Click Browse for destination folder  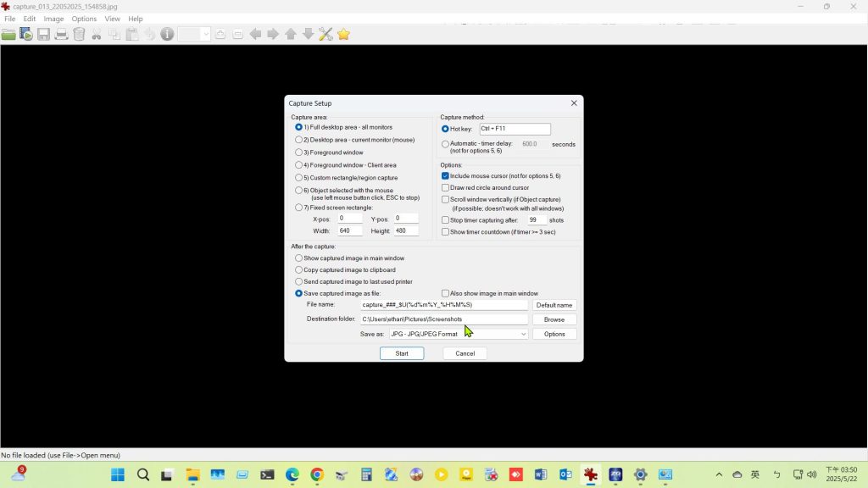(x=554, y=319)
